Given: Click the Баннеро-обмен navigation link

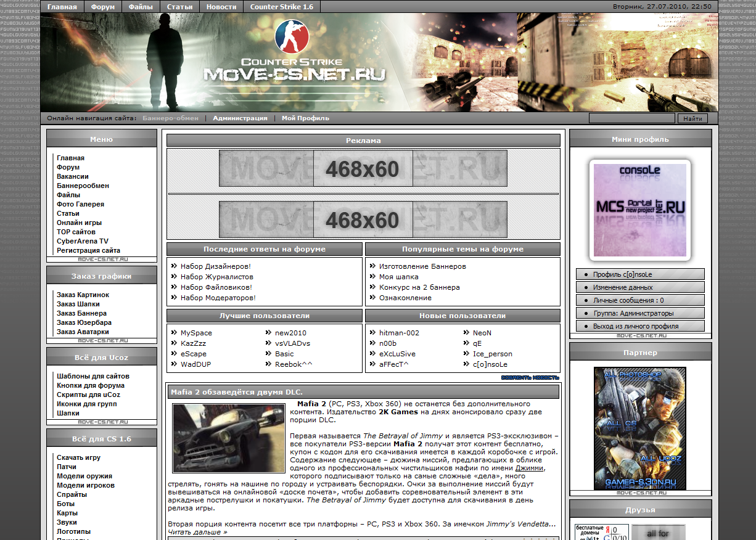Looking at the screenshot, I should (171, 118).
